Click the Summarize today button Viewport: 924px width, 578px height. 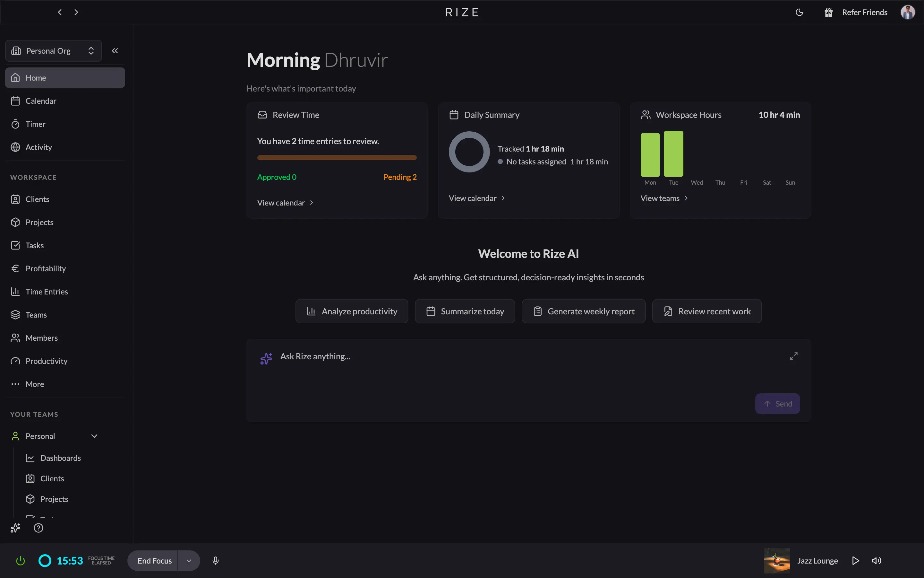[465, 311]
